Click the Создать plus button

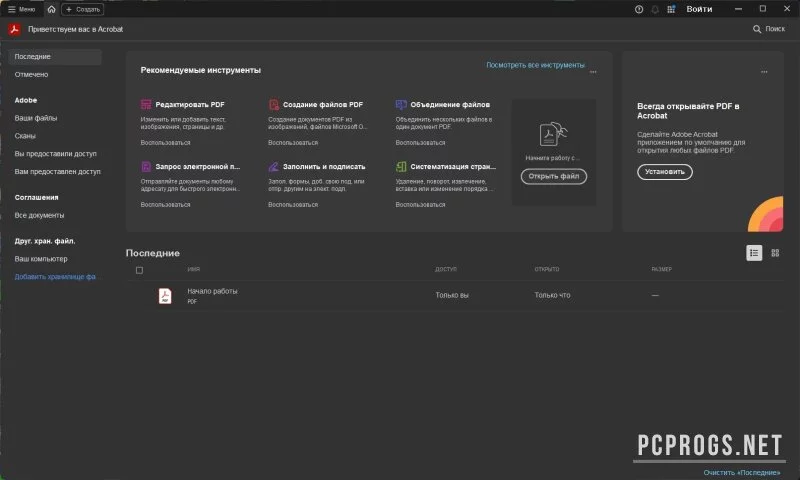coord(83,9)
